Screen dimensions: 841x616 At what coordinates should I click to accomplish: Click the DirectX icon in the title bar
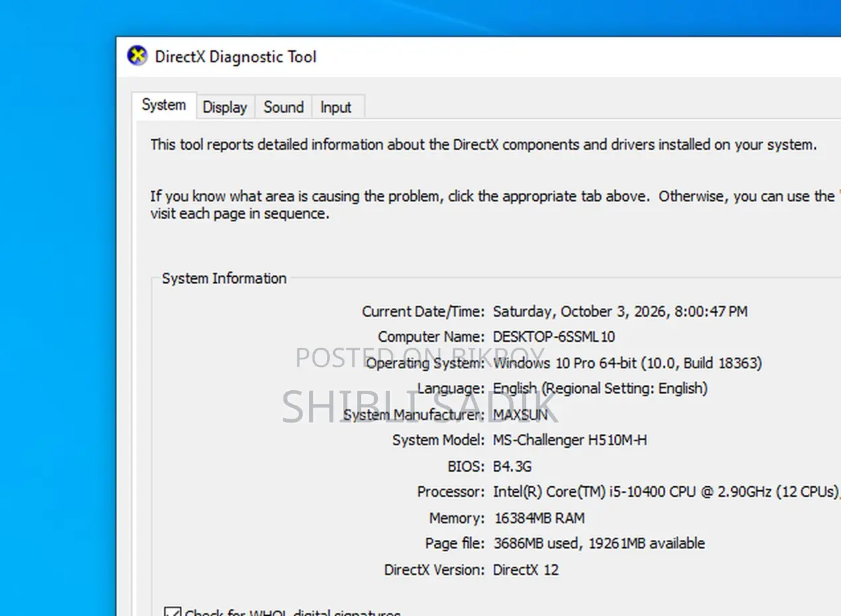point(137,56)
